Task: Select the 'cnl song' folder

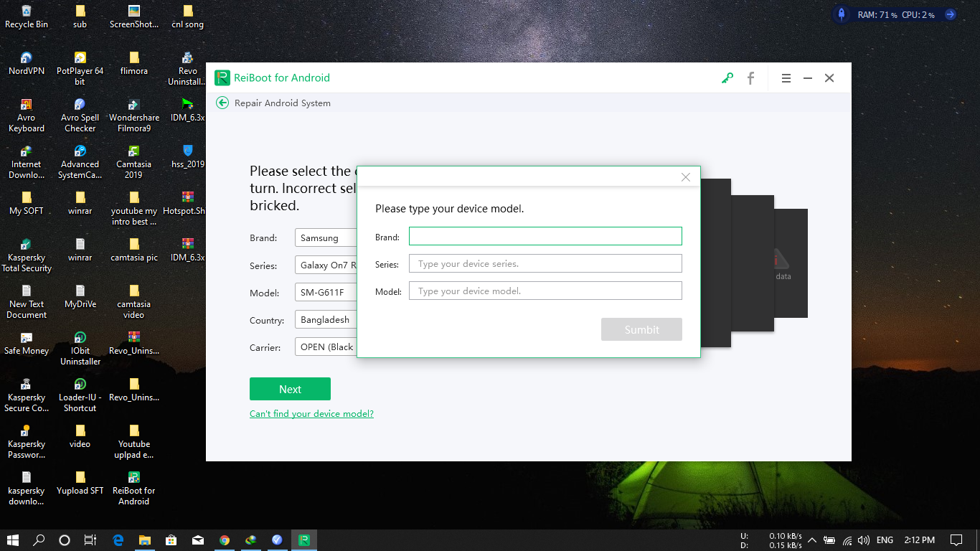Action: [x=188, y=17]
